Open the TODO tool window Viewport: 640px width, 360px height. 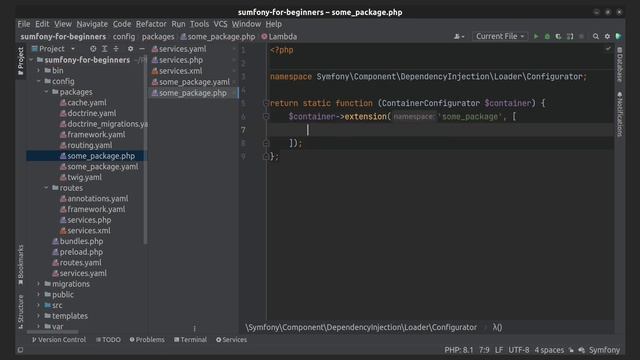click(108, 340)
